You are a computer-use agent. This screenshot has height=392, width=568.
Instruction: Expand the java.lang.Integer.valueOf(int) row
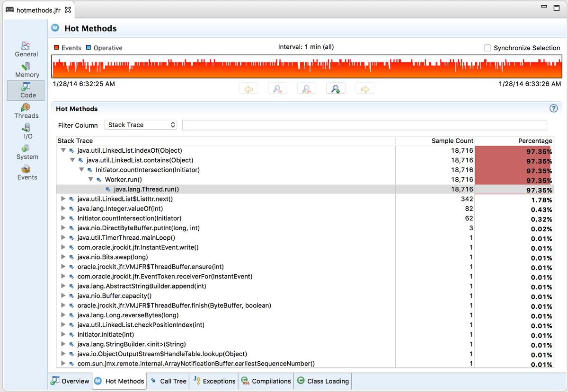click(x=63, y=209)
